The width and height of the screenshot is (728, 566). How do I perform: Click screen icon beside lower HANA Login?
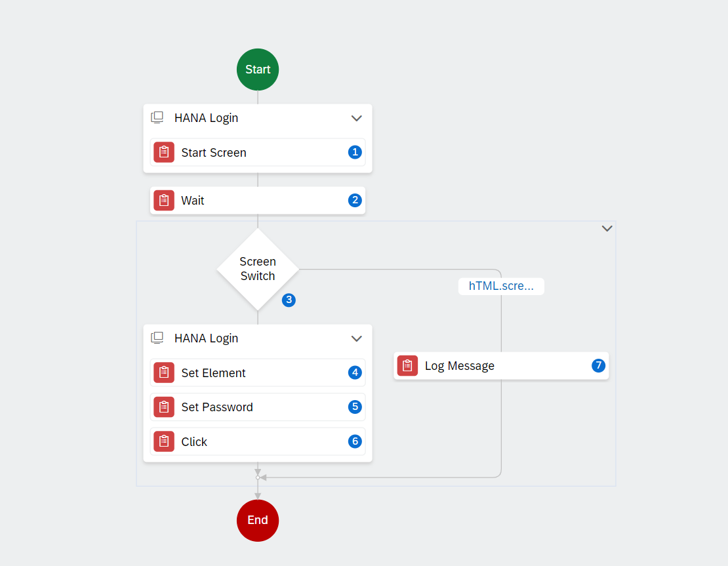pyautogui.click(x=157, y=338)
